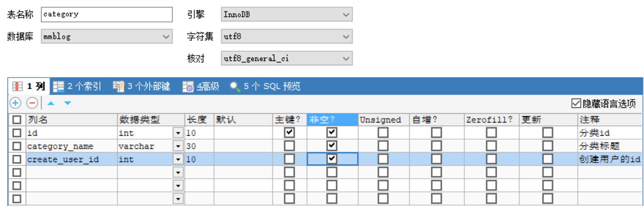Click the columns tab grid icon
The height and width of the screenshot is (206, 644).
18,86
